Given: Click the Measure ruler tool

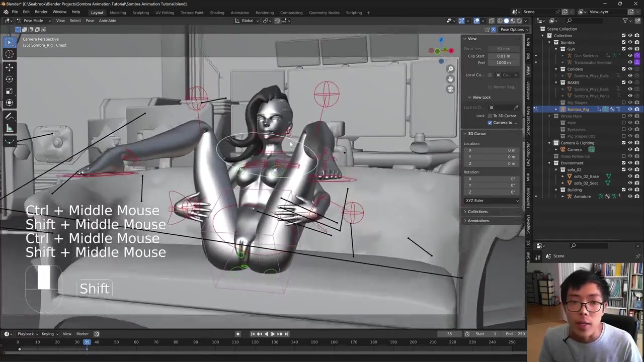Looking at the screenshot, I should pos(9,129).
